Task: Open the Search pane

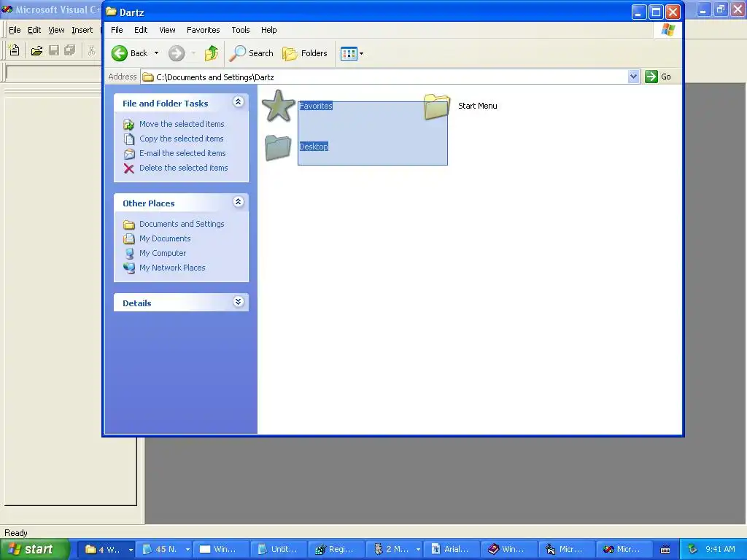Action: click(251, 53)
